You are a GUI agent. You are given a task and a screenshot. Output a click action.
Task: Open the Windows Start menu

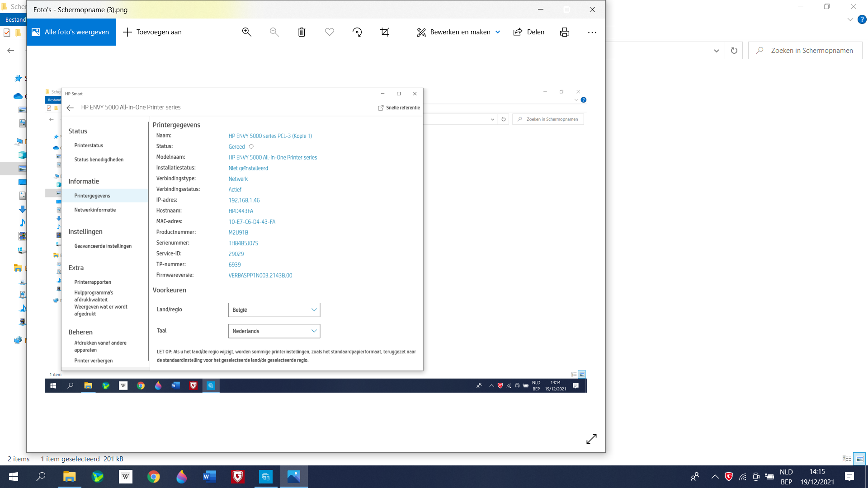[x=14, y=477]
